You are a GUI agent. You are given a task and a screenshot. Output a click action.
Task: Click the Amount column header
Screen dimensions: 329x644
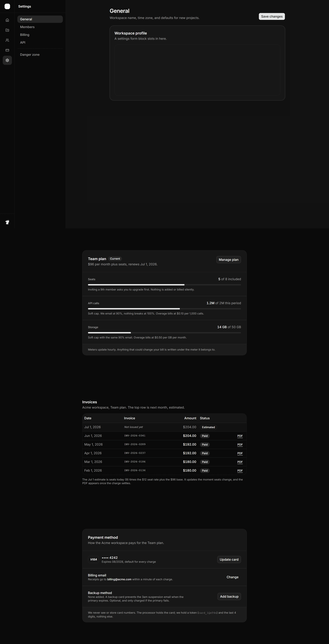pyautogui.click(x=190, y=418)
